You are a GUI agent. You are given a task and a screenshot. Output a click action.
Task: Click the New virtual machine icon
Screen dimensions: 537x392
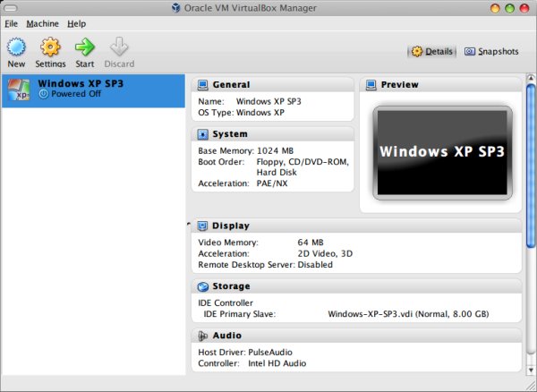16,47
